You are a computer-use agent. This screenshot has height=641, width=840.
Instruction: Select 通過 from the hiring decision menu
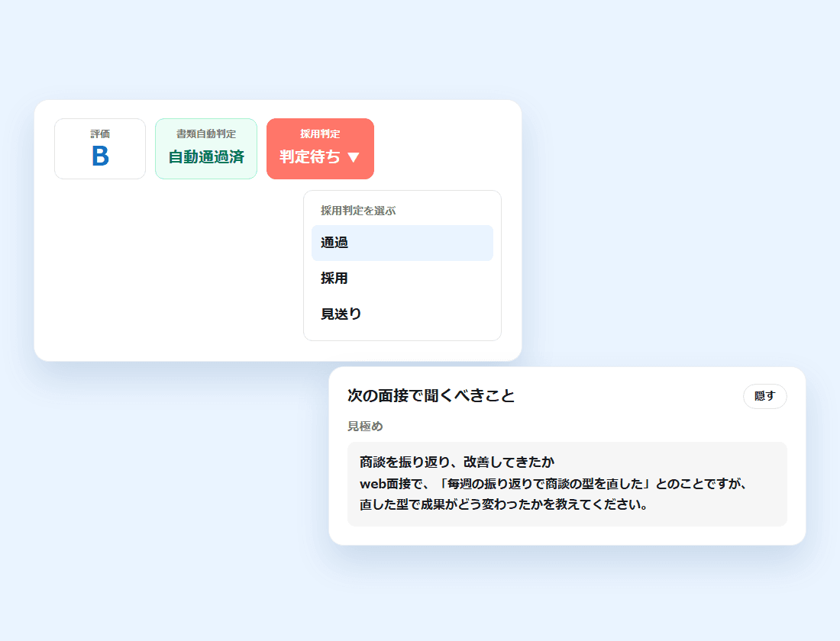click(x=402, y=243)
